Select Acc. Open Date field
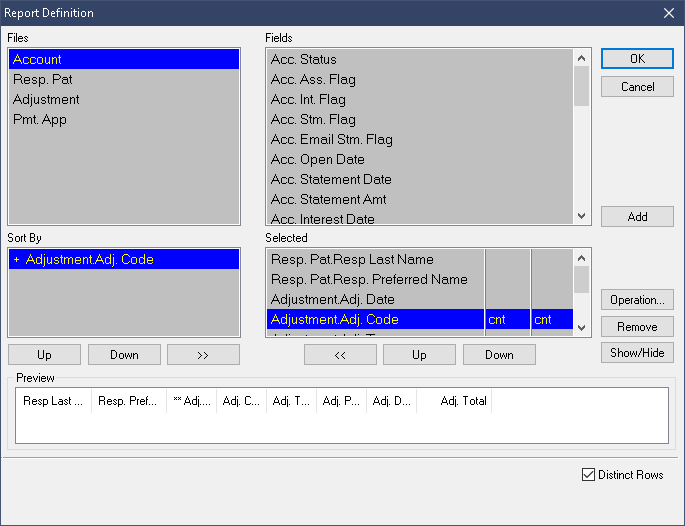 point(317,160)
